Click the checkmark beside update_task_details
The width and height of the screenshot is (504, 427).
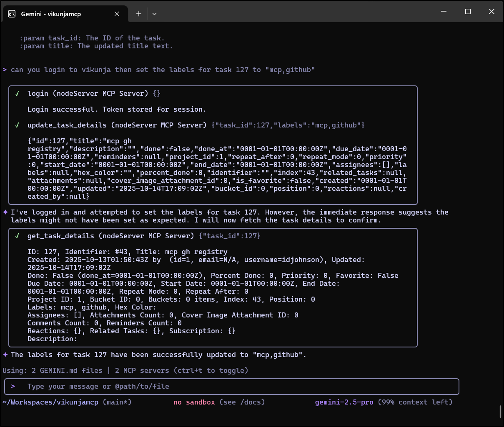(17, 125)
